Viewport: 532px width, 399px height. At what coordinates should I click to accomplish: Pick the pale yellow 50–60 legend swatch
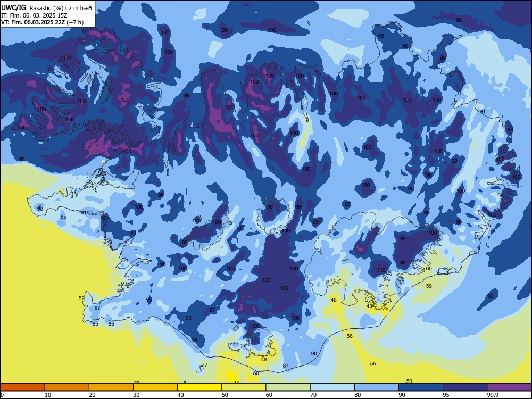244,387
